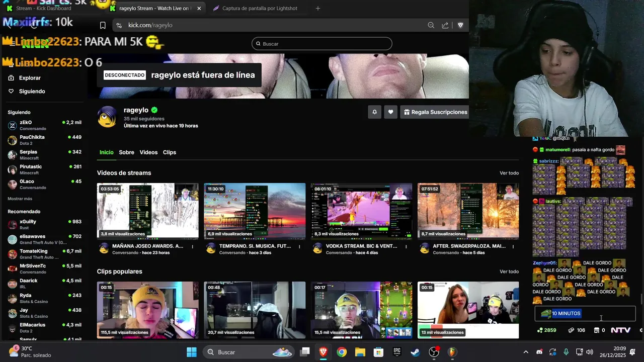
Task: Open the Brave Shields lion icon
Action: (x=460, y=25)
